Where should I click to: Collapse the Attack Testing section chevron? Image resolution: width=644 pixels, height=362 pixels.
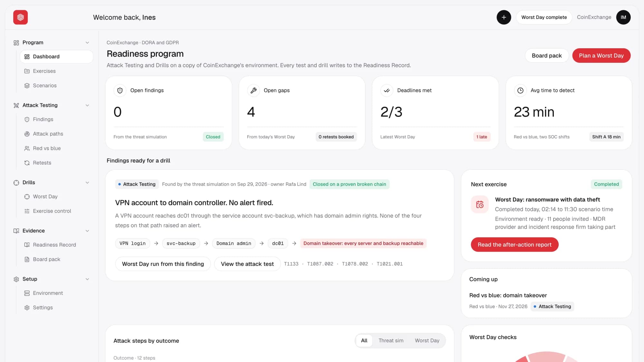[x=87, y=105]
